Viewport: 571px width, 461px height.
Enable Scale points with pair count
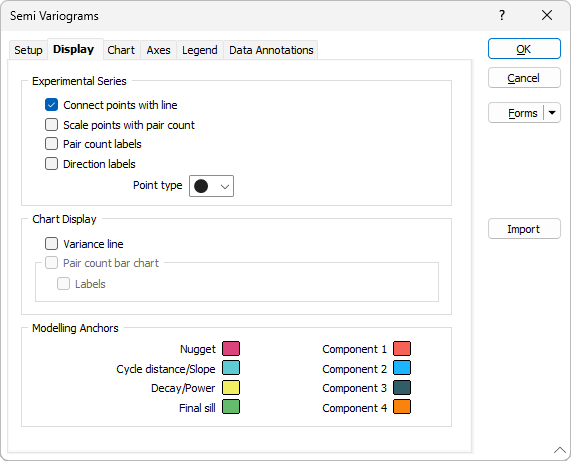(51, 125)
